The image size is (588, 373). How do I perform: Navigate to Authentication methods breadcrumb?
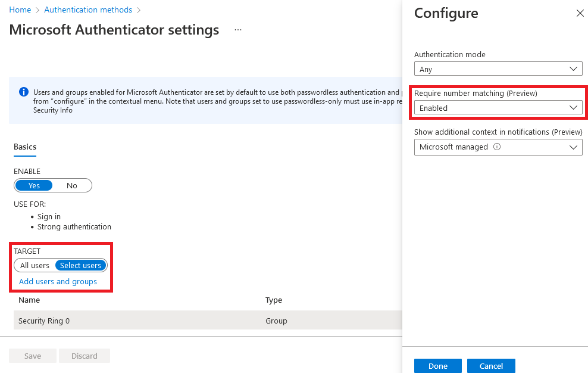(x=88, y=10)
